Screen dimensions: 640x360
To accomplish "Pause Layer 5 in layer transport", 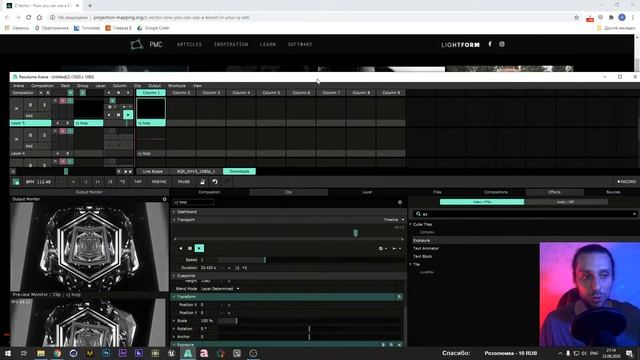I will (x=118, y=115).
